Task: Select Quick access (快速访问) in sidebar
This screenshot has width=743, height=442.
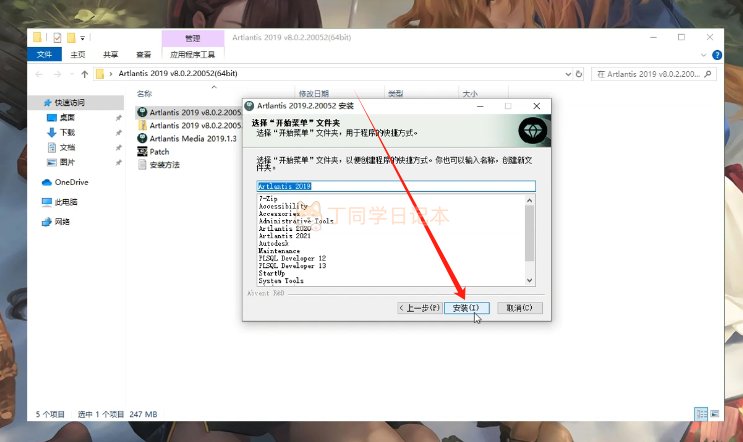Action: pyautogui.click(x=70, y=102)
